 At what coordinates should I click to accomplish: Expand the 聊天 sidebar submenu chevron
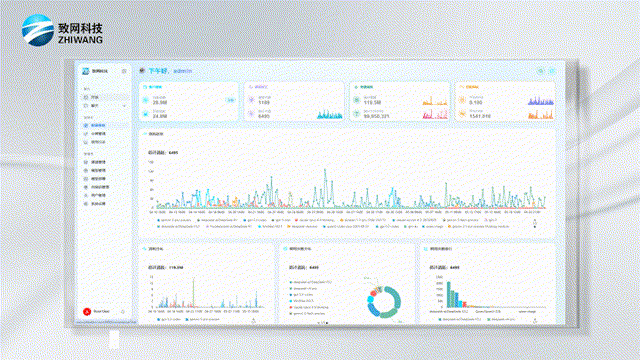coord(124,106)
